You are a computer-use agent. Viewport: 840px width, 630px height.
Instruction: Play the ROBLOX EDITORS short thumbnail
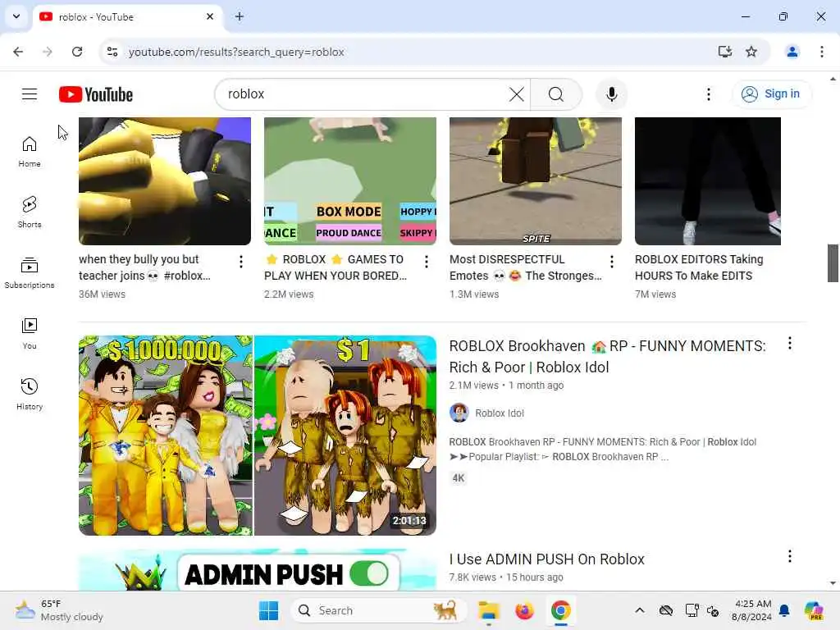[x=708, y=181]
